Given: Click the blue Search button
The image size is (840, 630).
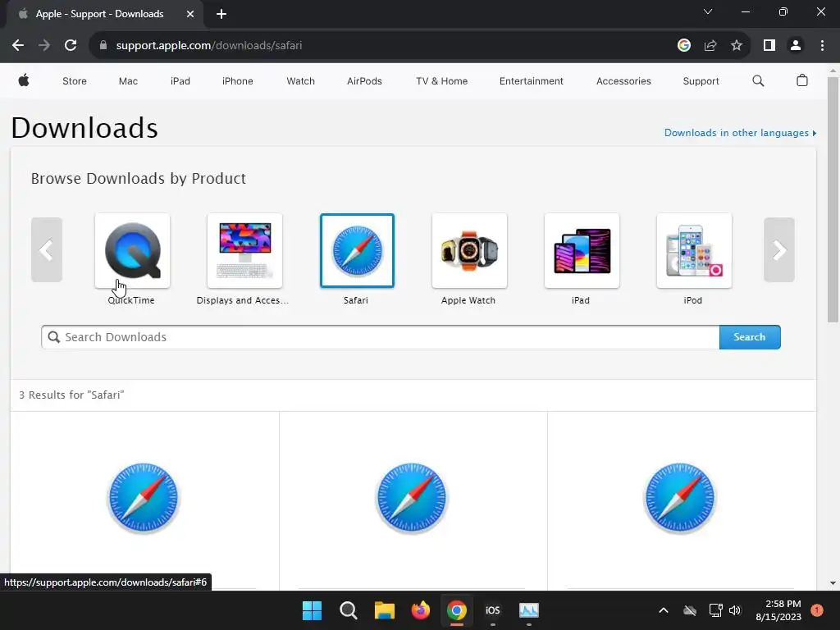Looking at the screenshot, I should 750,337.
